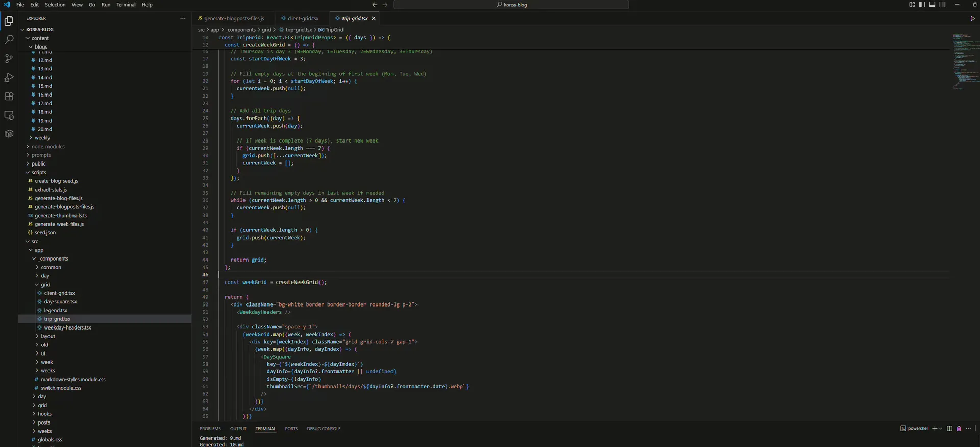The height and width of the screenshot is (447, 980).
Task: Collapse the scripts folder
Action: (x=39, y=172)
